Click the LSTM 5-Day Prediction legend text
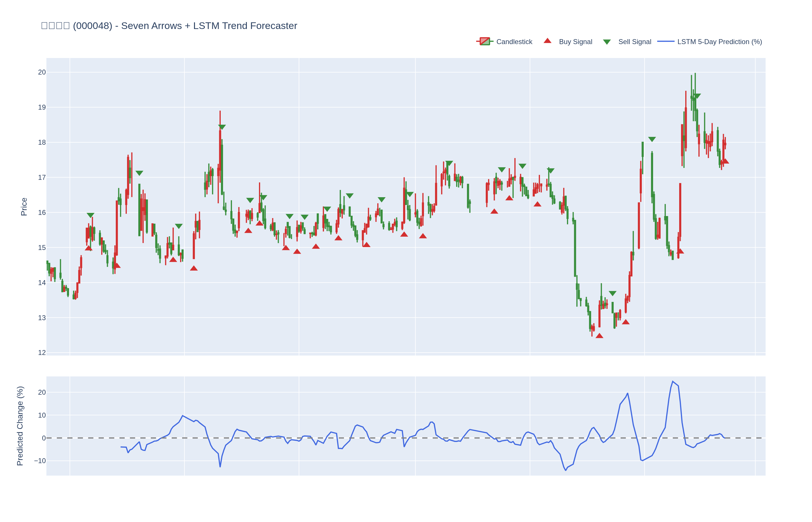 click(x=719, y=42)
